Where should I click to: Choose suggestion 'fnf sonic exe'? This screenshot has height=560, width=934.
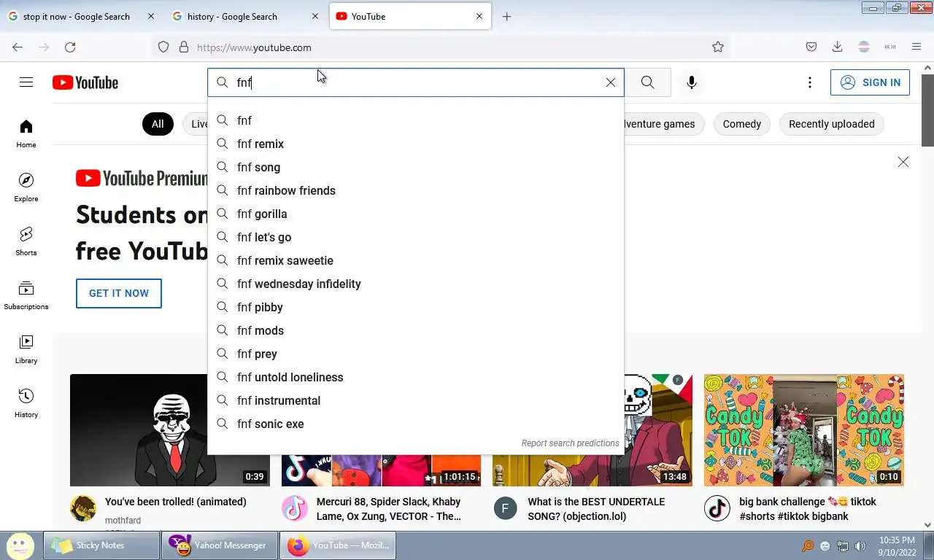pyautogui.click(x=416, y=424)
